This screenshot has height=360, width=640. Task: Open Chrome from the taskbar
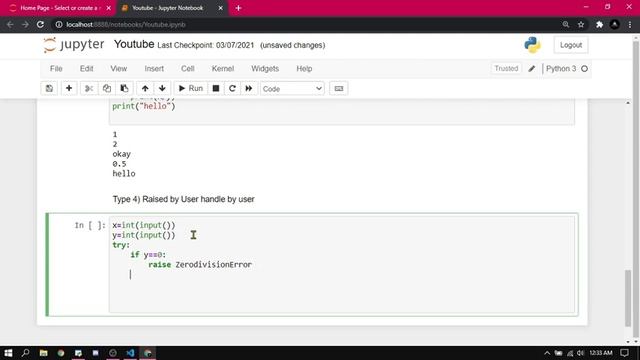pos(61,353)
